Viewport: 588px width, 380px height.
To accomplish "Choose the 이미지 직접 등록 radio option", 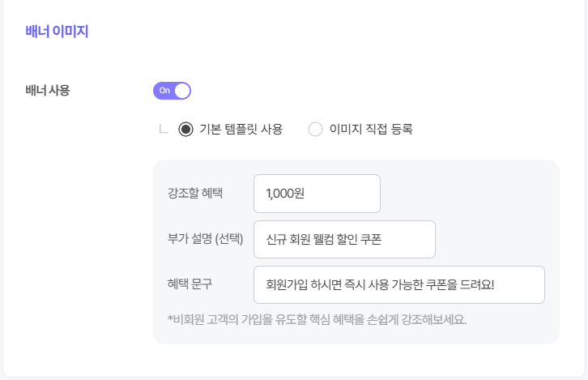I will pyautogui.click(x=315, y=130).
